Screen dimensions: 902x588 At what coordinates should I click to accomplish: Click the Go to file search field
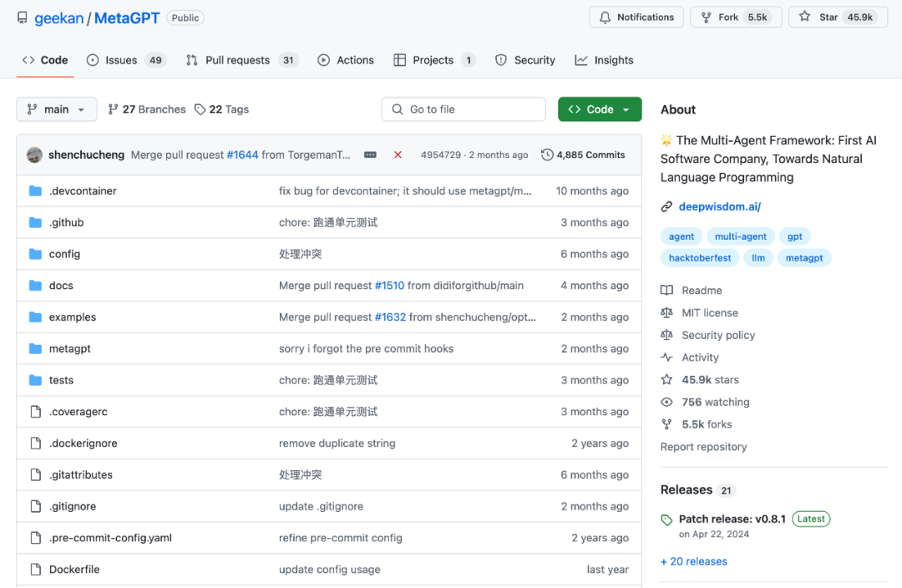tap(464, 109)
